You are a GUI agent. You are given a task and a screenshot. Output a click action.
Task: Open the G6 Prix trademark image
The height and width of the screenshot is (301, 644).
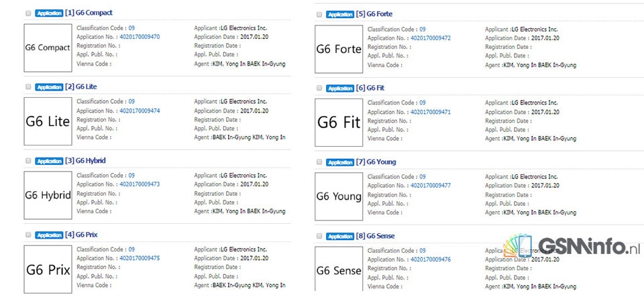pyautogui.click(x=48, y=269)
